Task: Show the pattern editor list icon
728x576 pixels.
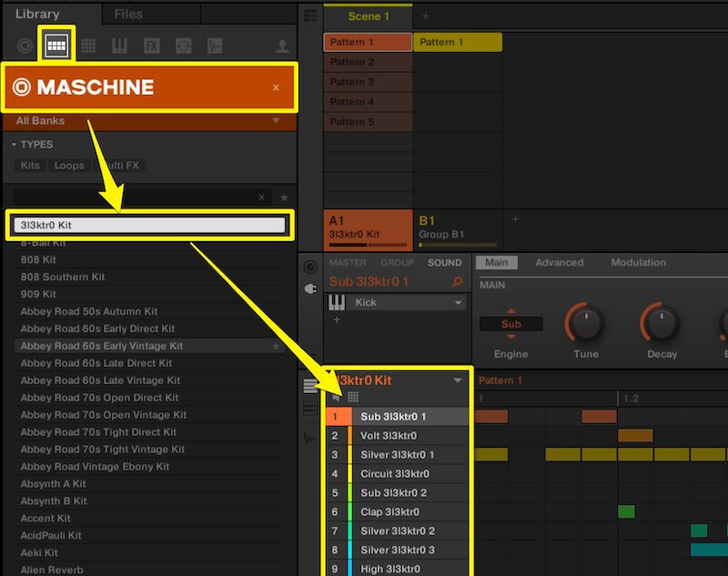Action: tap(310, 386)
